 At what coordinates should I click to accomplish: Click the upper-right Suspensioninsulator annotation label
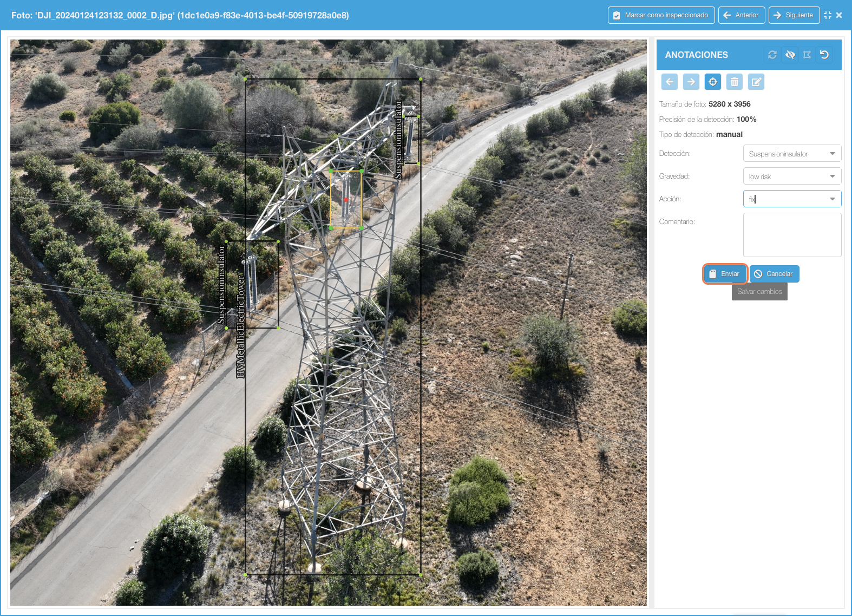398,139
